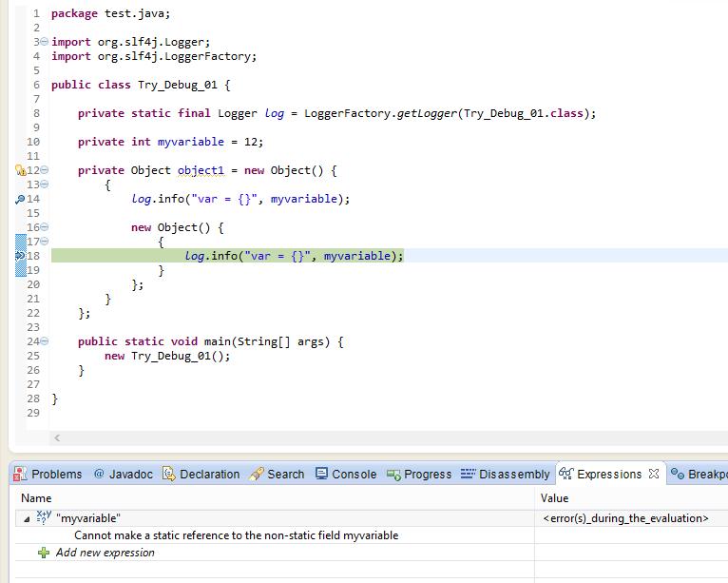
Task: Click the Javadoc @ icon
Action: tap(99, 474)
